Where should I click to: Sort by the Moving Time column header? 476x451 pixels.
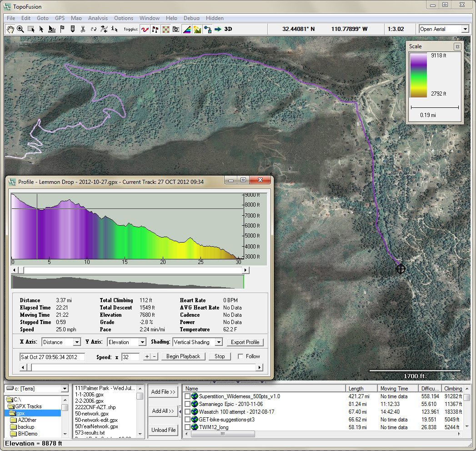pyautogui.click(x=398, y=389)
